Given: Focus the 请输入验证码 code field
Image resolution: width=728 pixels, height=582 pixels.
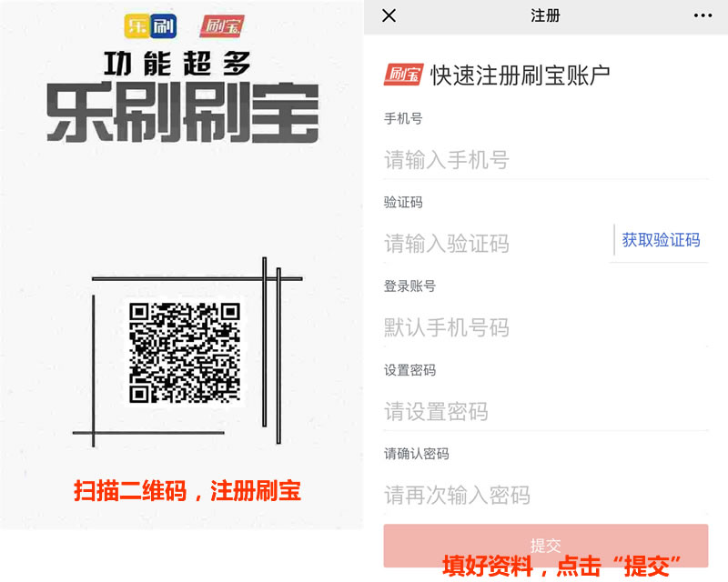Looking at the screenshot, I should (496, 244).
